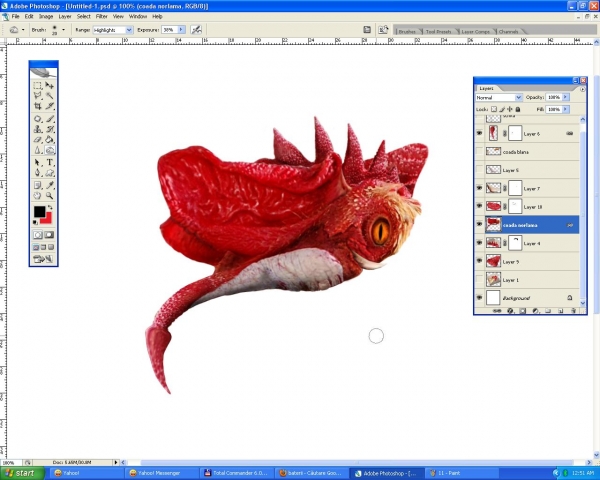
Task: Create a new layer group folder
Action: 548,311
